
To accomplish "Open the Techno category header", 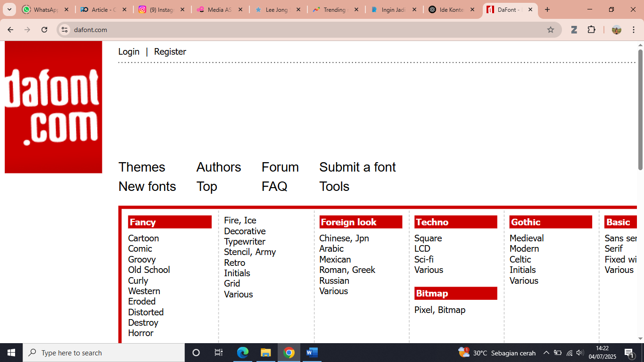I will click(456, 222).
